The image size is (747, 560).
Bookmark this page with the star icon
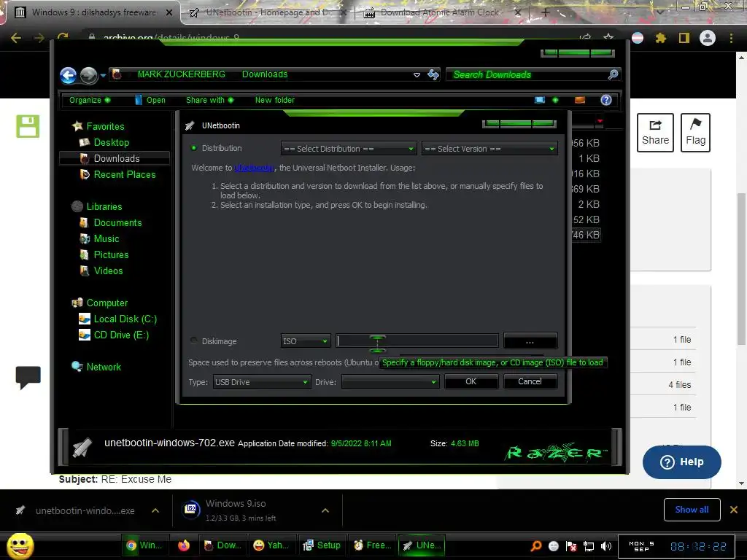tap(608, 37)
